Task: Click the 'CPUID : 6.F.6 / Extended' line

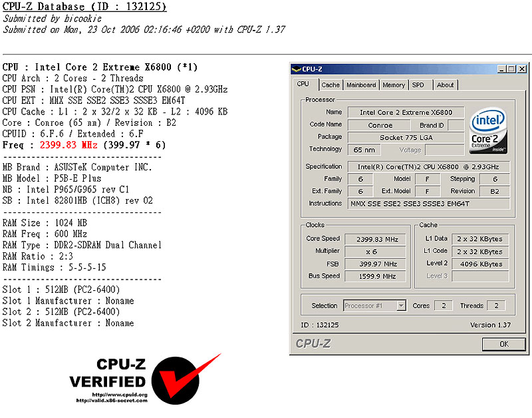Action: (x=73, y=134)
